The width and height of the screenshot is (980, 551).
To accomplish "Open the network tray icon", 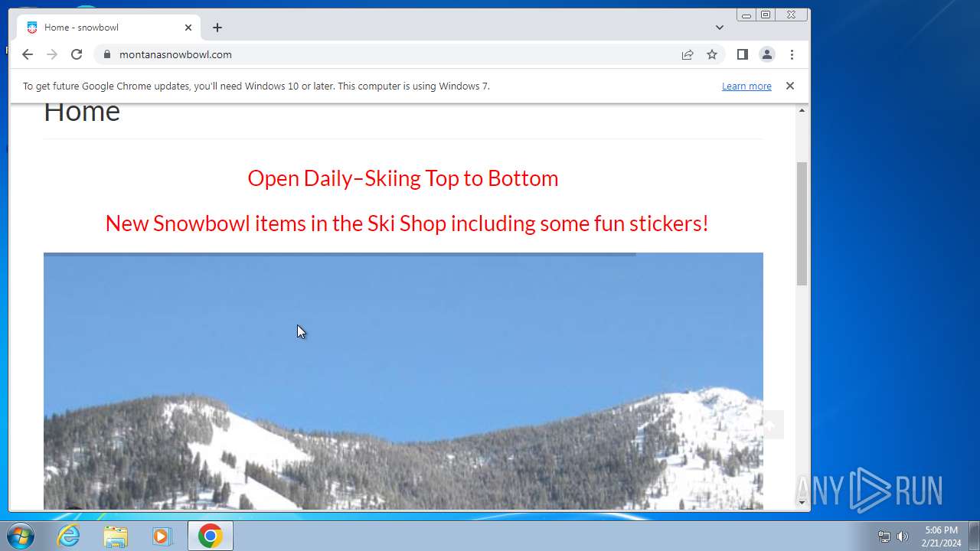I will coord(884,536).
